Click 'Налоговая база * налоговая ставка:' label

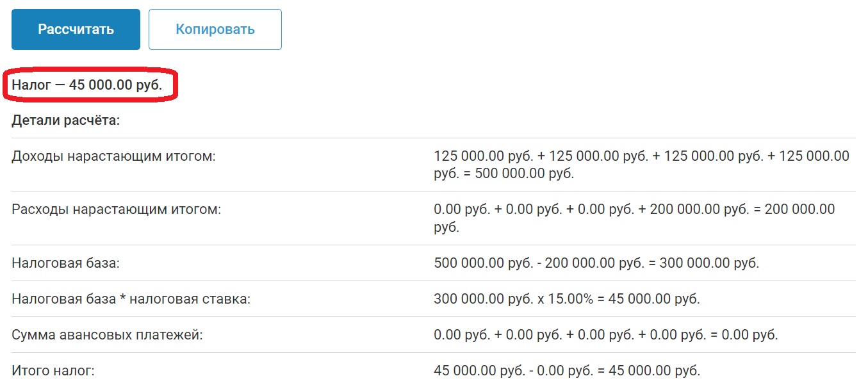[x=131, y=299]
